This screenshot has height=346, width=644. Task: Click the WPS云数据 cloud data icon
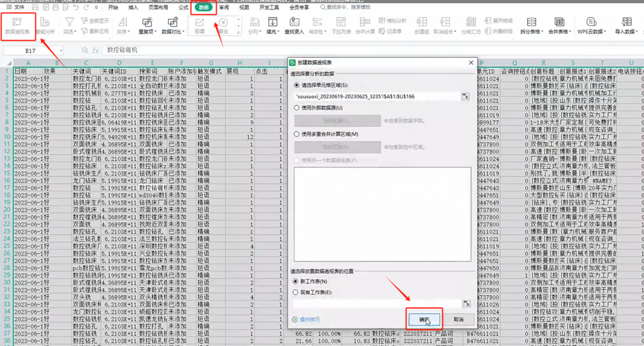[591, 22]
